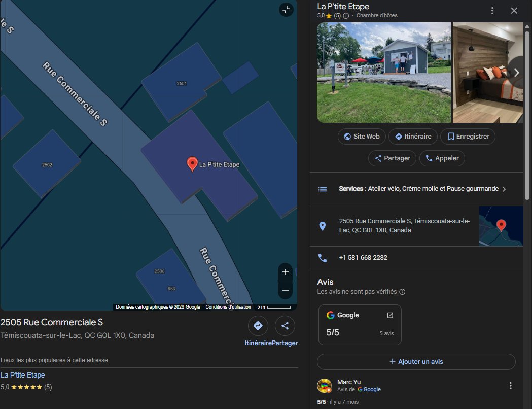Click Appeler to call the place
The width and height of the screenshot is (532, 409).
click(x=442, y=158)
